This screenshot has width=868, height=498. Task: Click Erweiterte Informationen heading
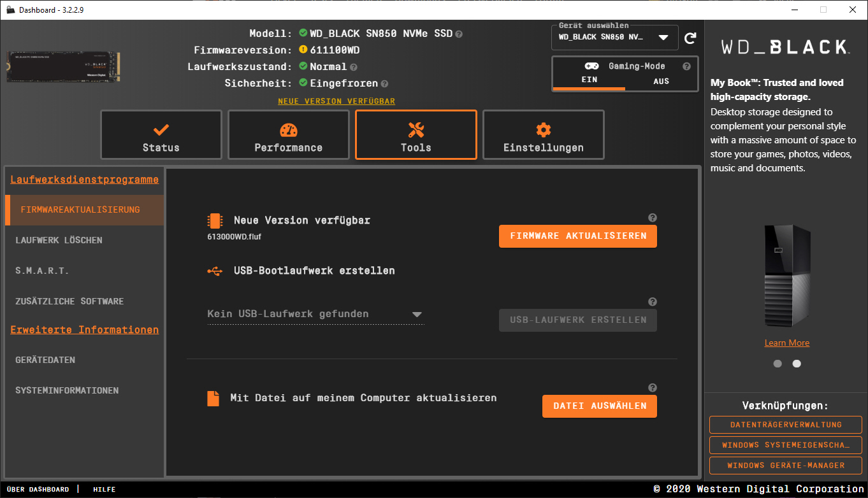pyautogui.click(x=84, y=330)
